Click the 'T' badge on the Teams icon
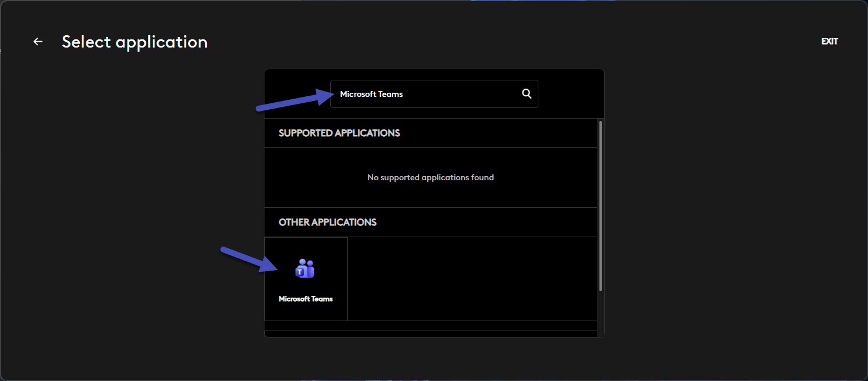 click(300, 272)
